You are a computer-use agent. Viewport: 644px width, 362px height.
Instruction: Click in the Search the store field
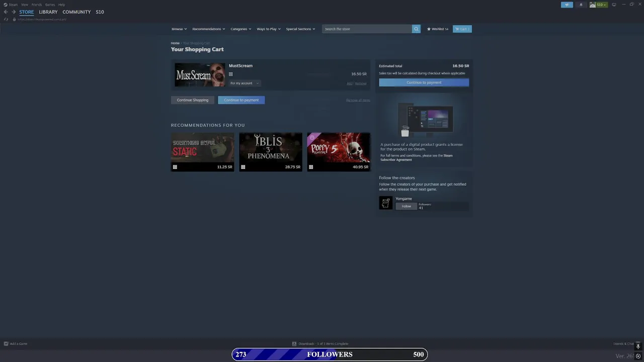pyautogui.click(x=367, y=29)
